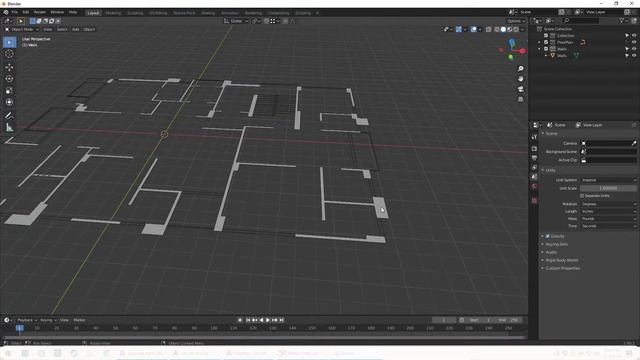This screenshot has height=360, width=640.
Task: Toggle Separate Units checkbox
Action: pos(582,196)
